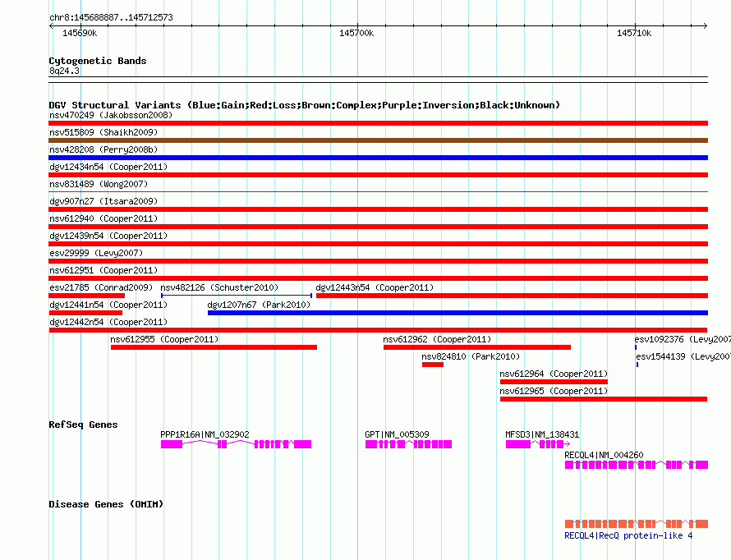The width and height of the screenshot is (731, 560).
Task: Click the PPP1R16A|NM_032902 label
Action: tap(205, 434)
